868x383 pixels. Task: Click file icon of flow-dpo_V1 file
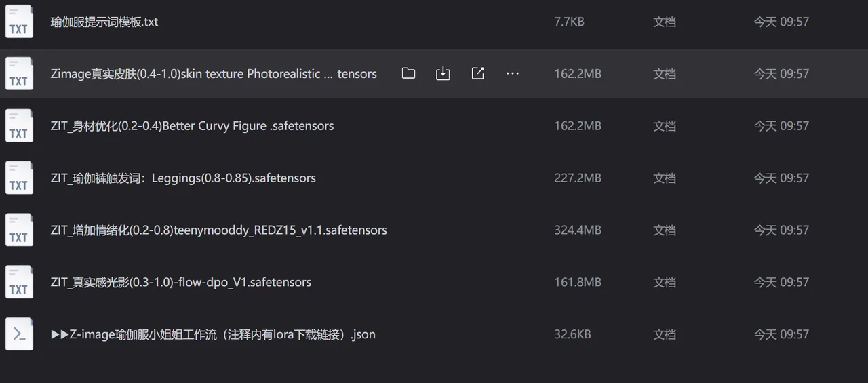tap(19, 282)
